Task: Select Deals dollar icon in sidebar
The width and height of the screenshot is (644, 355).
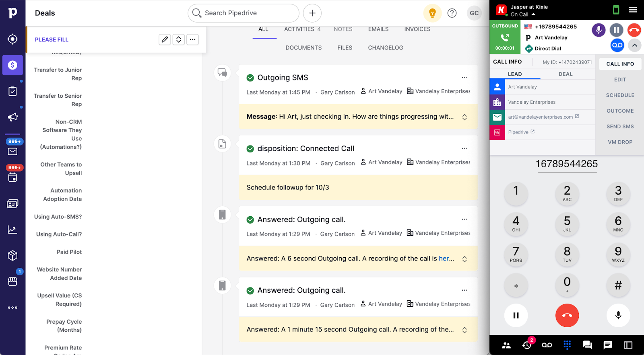Action: pos(12,65)
